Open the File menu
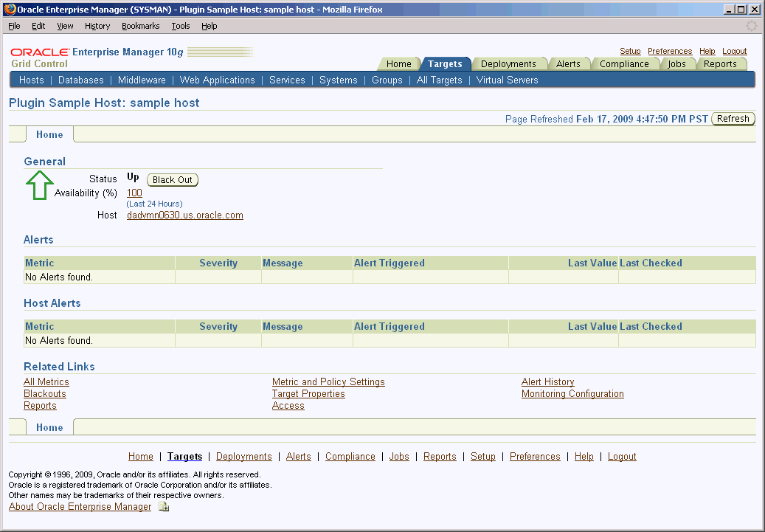This screenshot has height=532, width=765. click(14, 26)
